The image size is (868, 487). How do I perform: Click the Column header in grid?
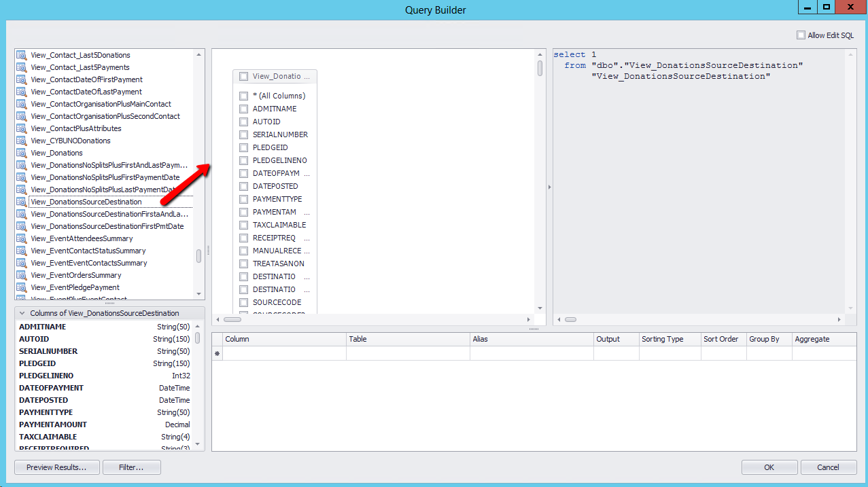tap(285, 339)
